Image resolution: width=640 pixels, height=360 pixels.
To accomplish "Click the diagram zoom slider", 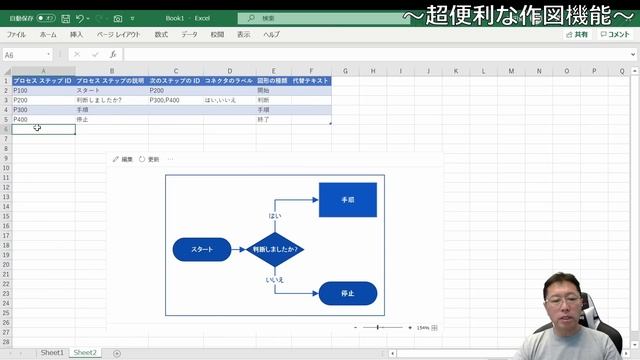I will pyautogui.click(x=382, y=327).
